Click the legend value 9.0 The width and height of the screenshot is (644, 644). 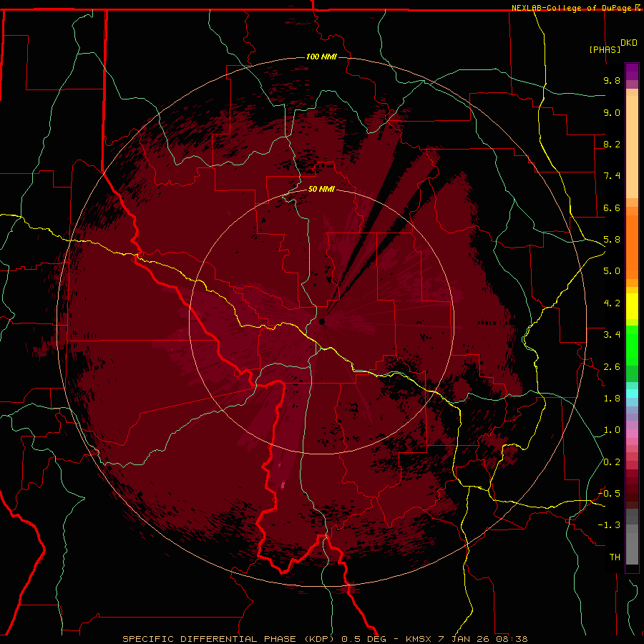[612, 112]
